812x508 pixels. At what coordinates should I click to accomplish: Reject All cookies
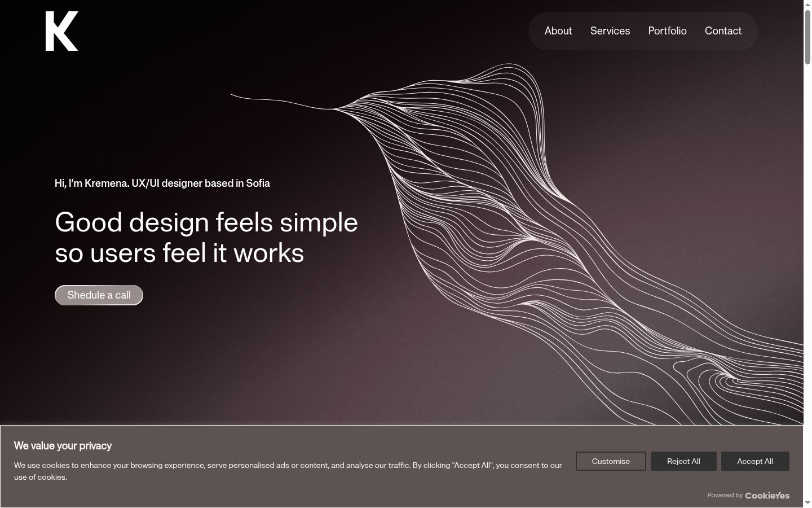[683, 461]
